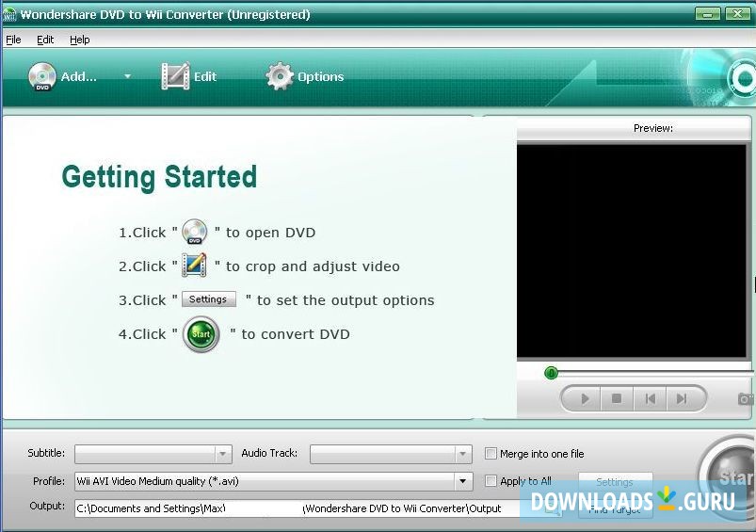The height and width of the screenshot is (532, 756).
Task: Click the Preview: label
Action: click(652, 128)
